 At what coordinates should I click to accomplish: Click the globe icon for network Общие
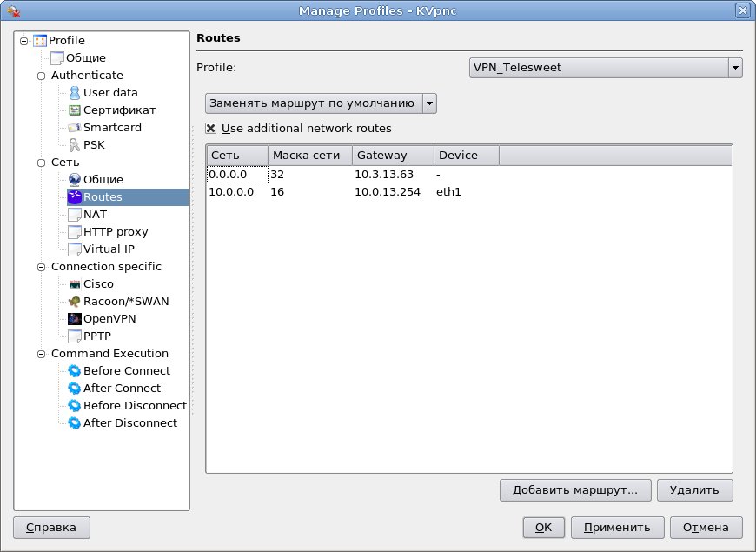pos(75,180)
